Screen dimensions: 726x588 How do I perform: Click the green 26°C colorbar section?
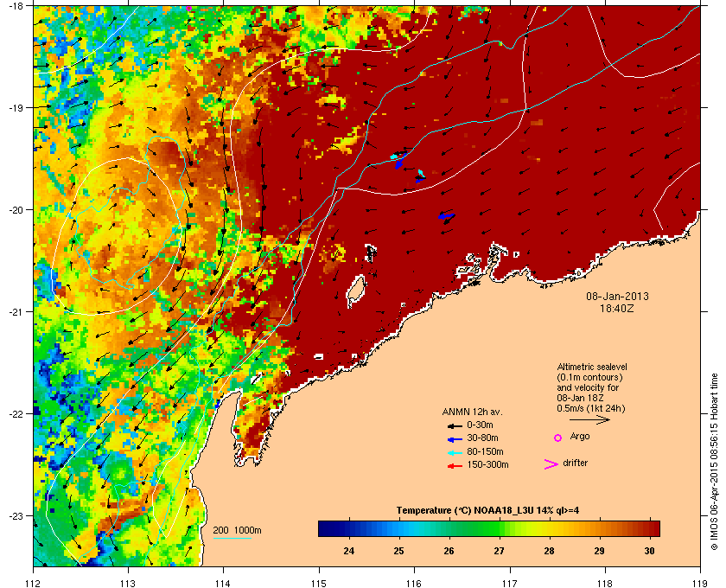[x=449, y=528]
